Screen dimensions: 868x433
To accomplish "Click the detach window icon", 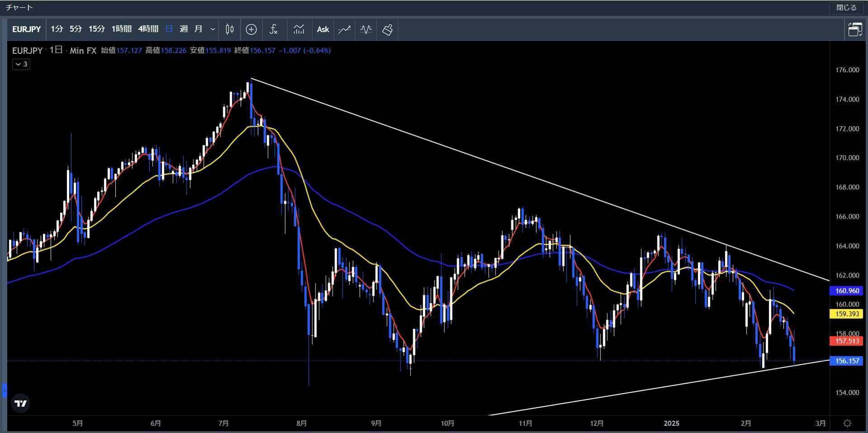I will click(855, 29).
